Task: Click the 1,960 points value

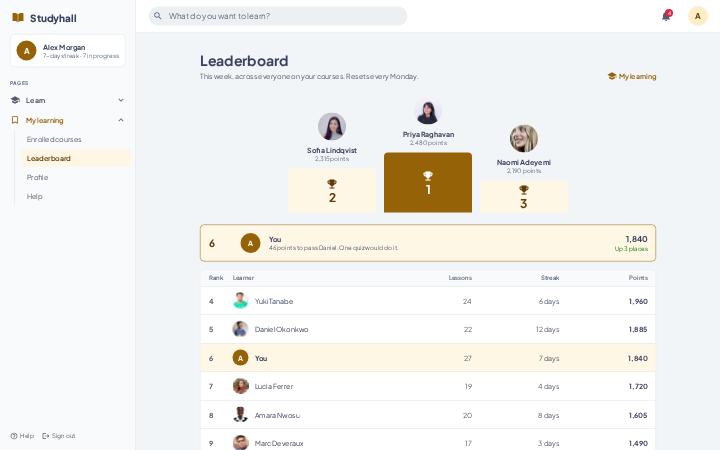Action: tap(638, 301)
